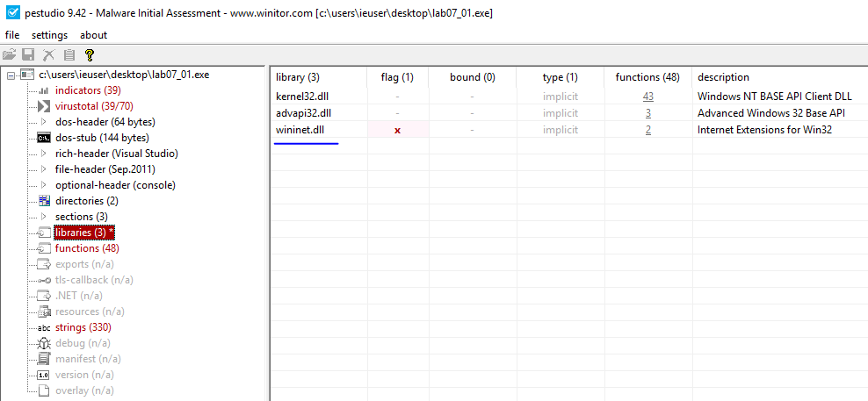Click the strings abc icon

point(44,328)
